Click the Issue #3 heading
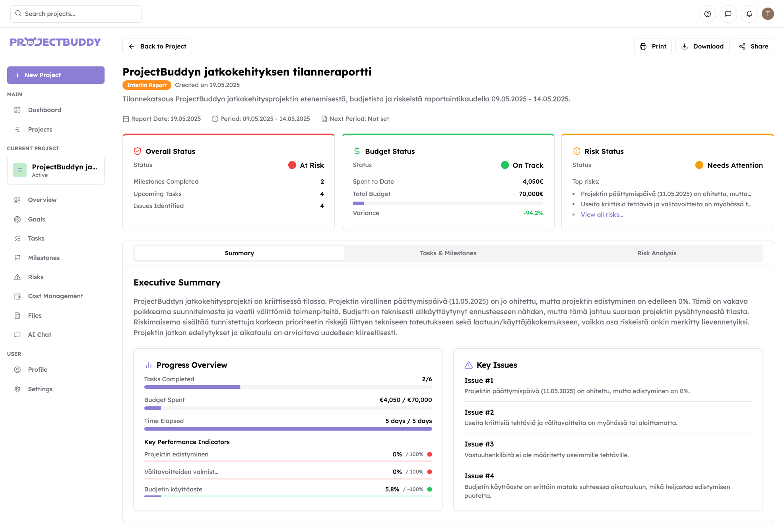784x532 pixels. [x=479, y=445]
